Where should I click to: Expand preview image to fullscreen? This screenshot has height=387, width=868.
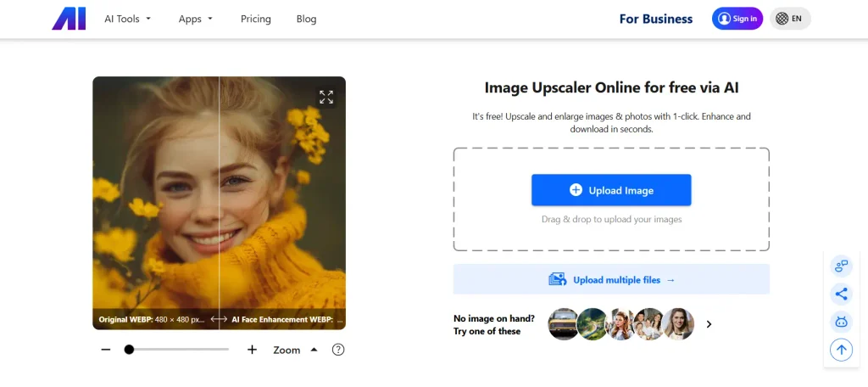click(x=326, y=97)
